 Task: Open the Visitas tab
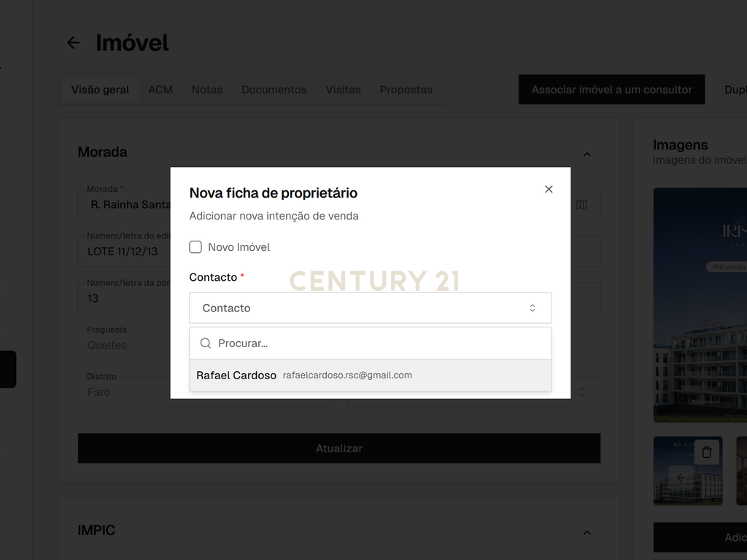tap(343, 90)
